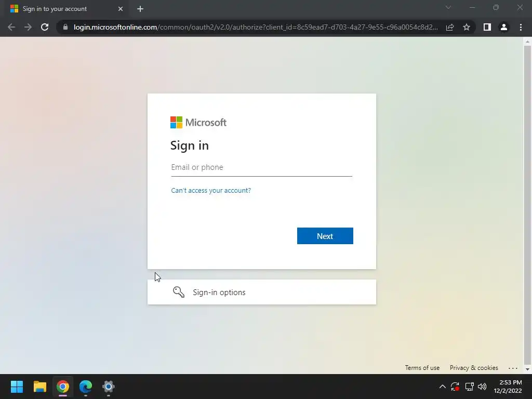532x399 pixels.
Task: Open Microsoft Edge from taskbar
Action: coord(86,387)
